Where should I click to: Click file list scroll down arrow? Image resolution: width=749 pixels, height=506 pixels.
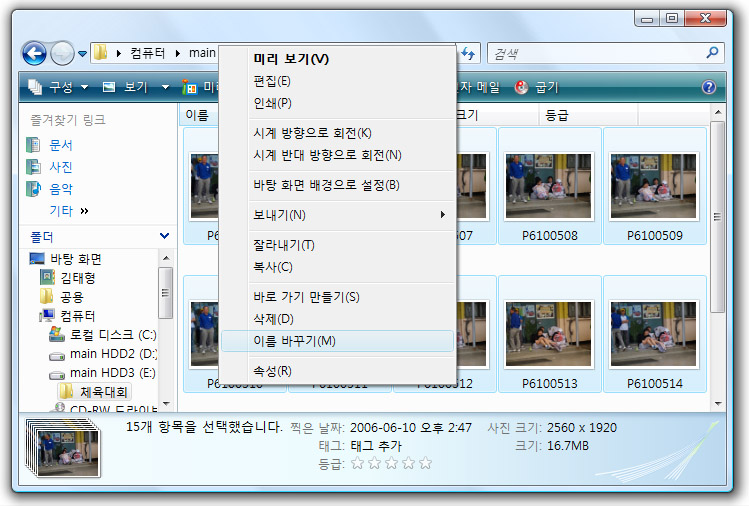tap(717, 404)
